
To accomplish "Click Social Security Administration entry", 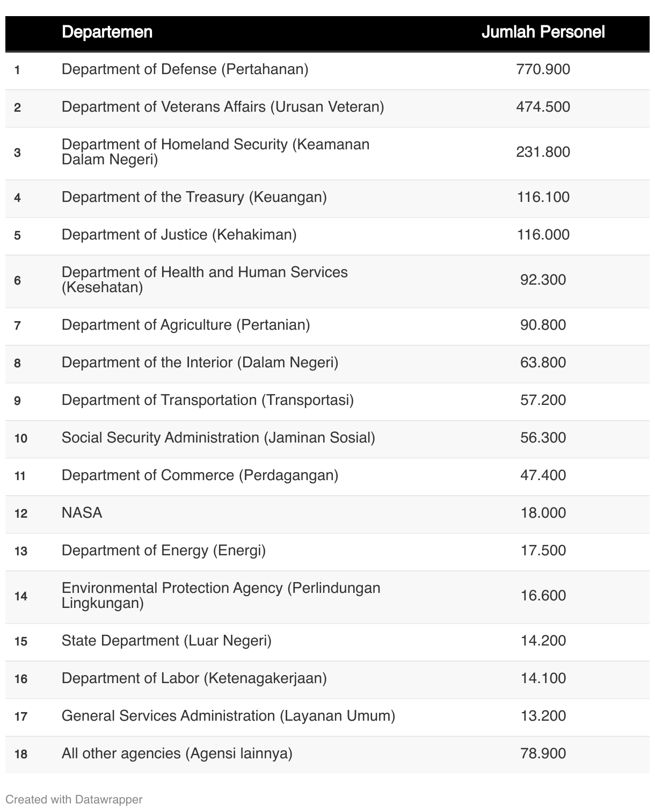I will click(218, 438).
